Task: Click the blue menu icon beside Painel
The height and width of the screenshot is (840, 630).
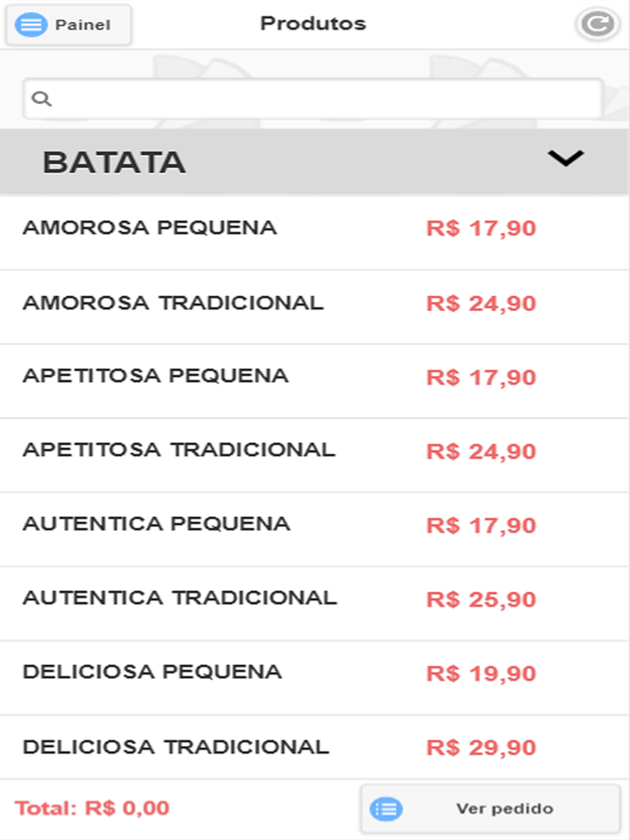Action: [x=31, y=25]
